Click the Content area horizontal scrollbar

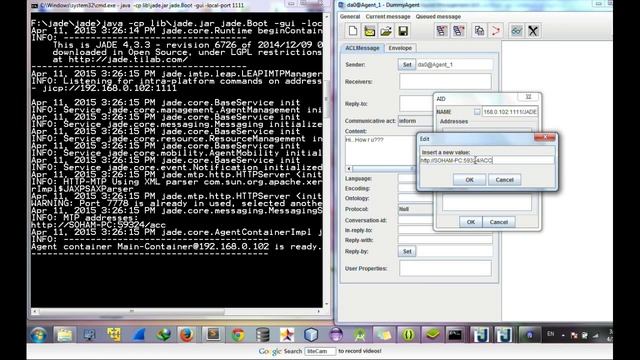(x=380, y=169)
